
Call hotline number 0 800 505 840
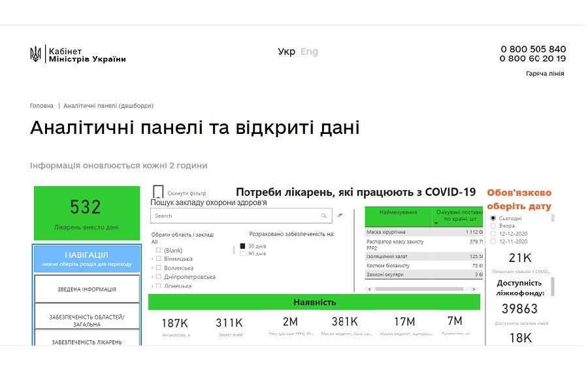pyautogui.click(x=533, y=49)
